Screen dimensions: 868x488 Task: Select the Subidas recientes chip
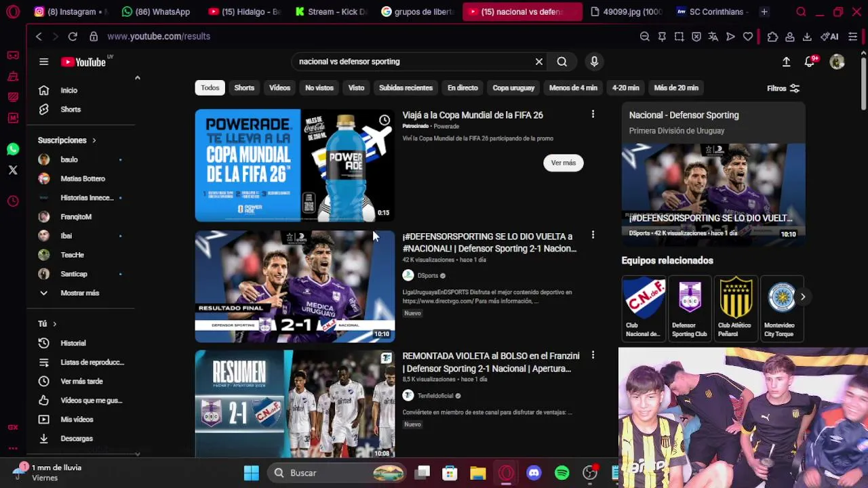(x=406, y=88)
